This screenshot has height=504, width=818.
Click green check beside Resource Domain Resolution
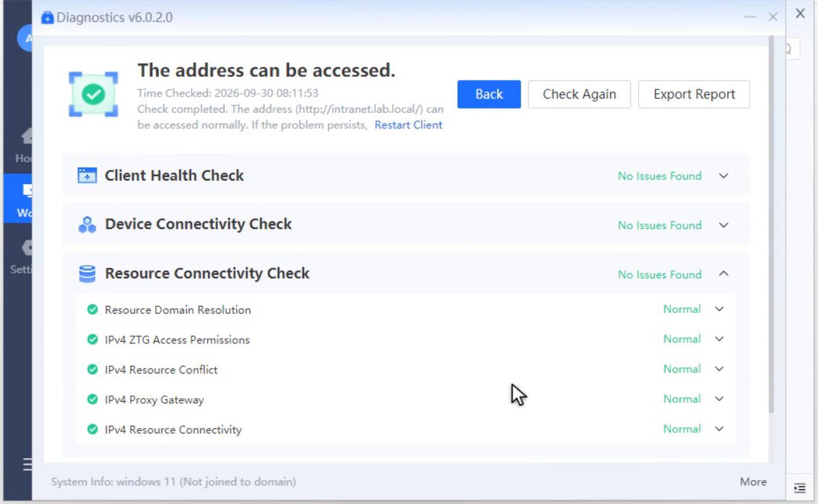tap(92, 309)
